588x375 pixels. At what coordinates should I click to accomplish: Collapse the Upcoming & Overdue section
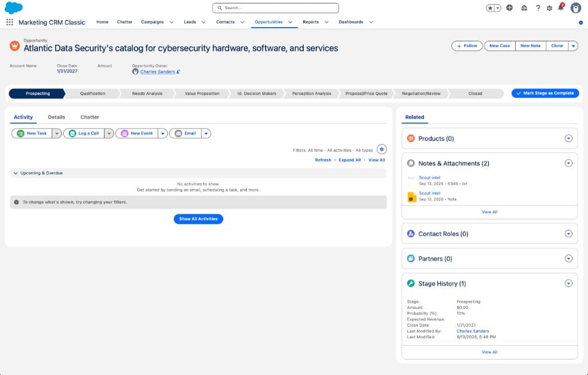[16, 173]
